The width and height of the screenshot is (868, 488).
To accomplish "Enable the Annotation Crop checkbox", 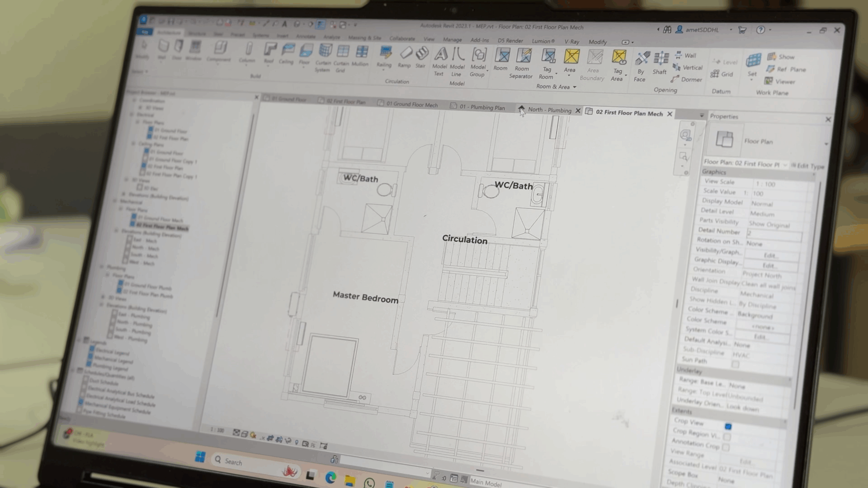I will tap(726, 447).
